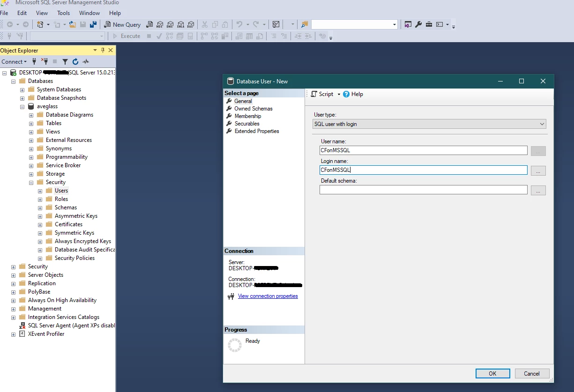Select the Programmability folder

click(x=67, y=157)
